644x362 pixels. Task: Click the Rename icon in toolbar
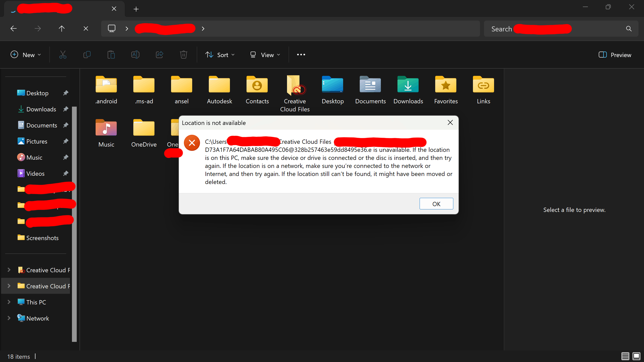135,55
